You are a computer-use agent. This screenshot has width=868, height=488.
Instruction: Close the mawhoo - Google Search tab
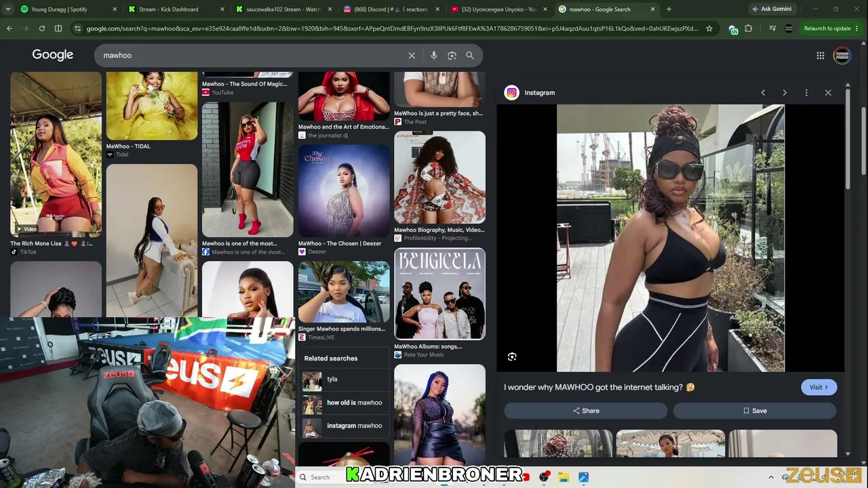[x=653, y=9]
